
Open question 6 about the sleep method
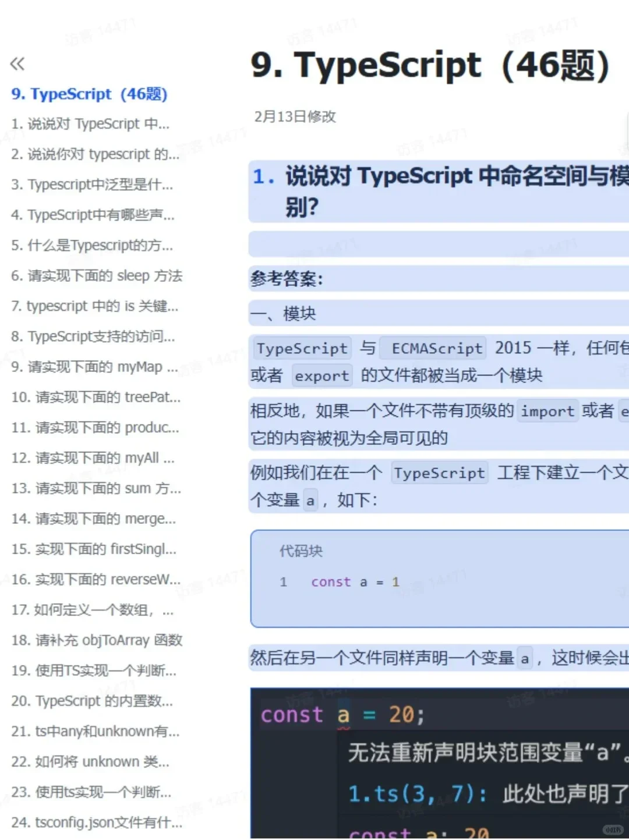[97, 276]
